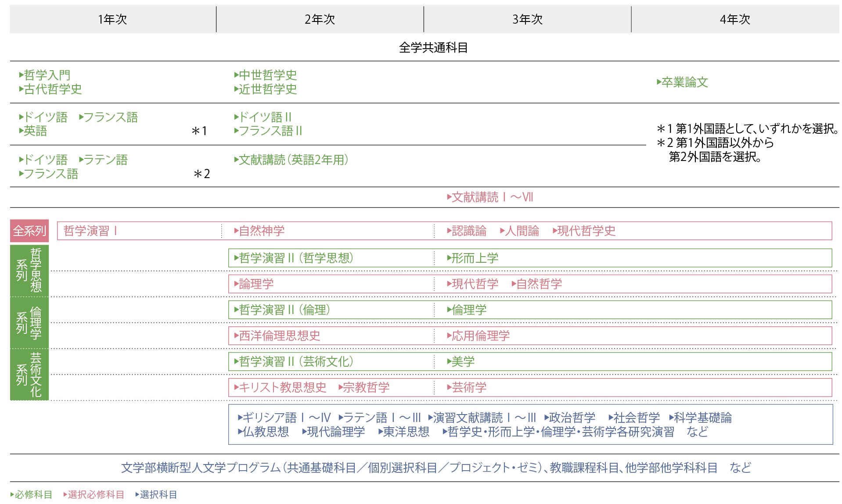Click the 全学共通科目 heading
This screenshot has height=504, width=842.
pos(433,47)
